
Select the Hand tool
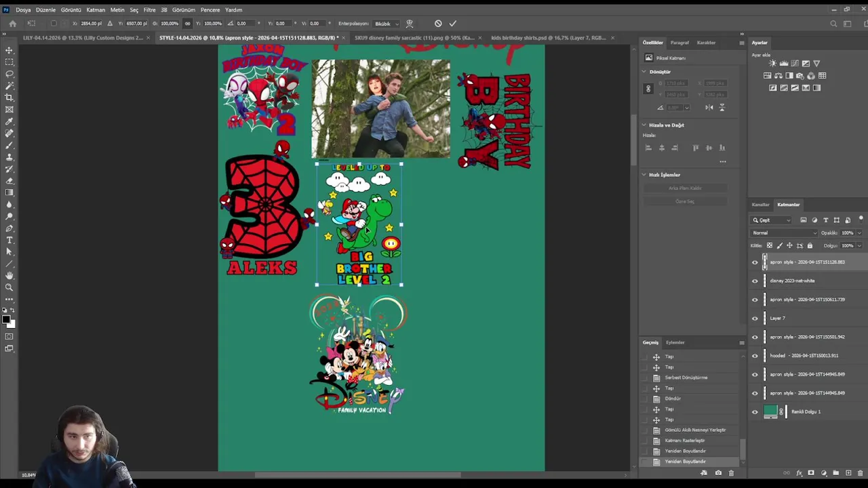[x=9, y=275]
